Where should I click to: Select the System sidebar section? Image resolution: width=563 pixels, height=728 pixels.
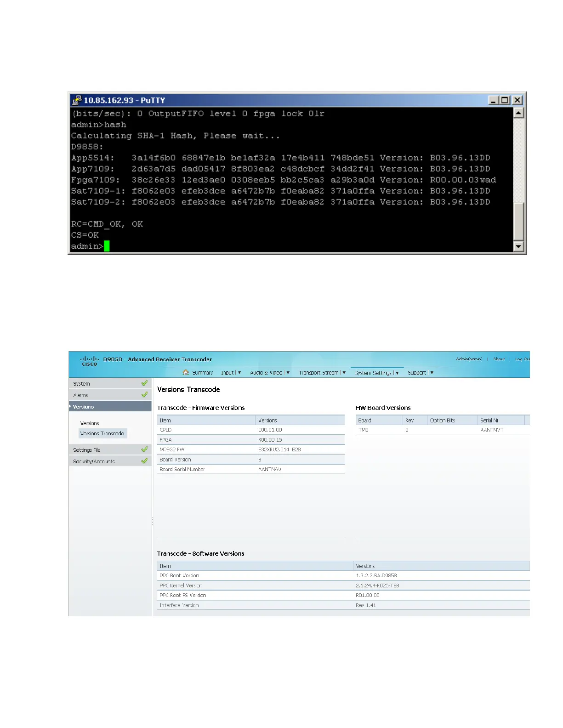point(110,383)
